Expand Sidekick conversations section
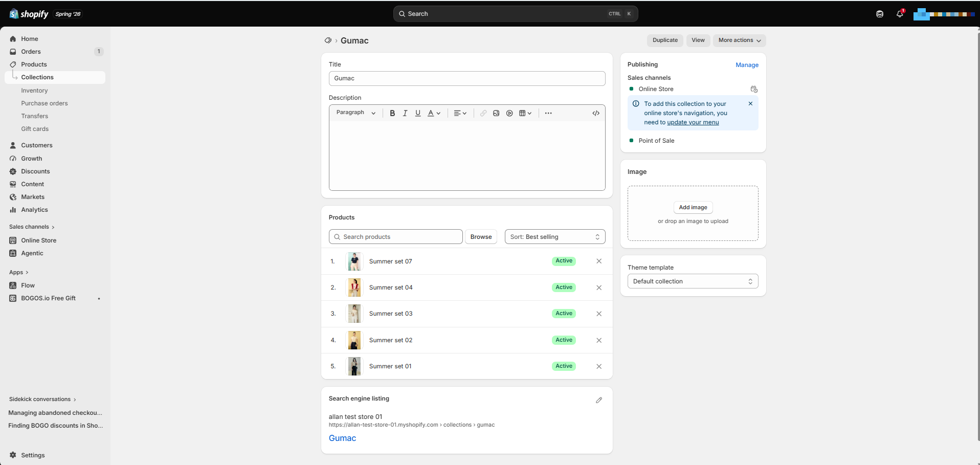The image size is (980, 465). point(42,400)
